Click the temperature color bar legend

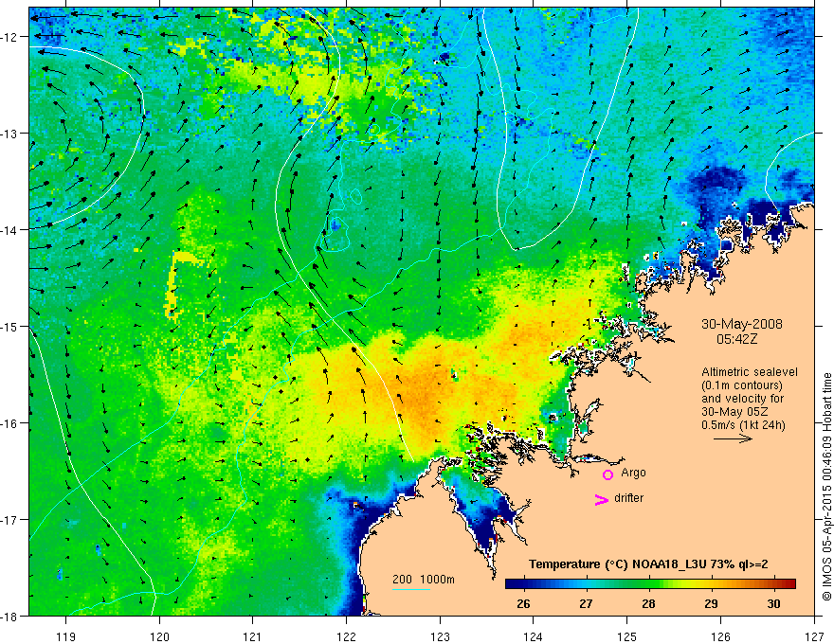pyautogui.click(x=650, y=583)
